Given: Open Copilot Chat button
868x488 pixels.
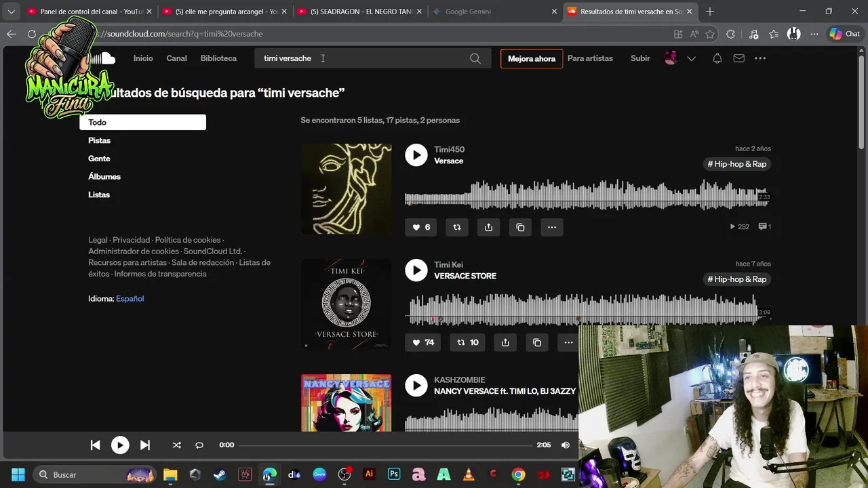Looking at the screenshot, I should coord(844,34).
